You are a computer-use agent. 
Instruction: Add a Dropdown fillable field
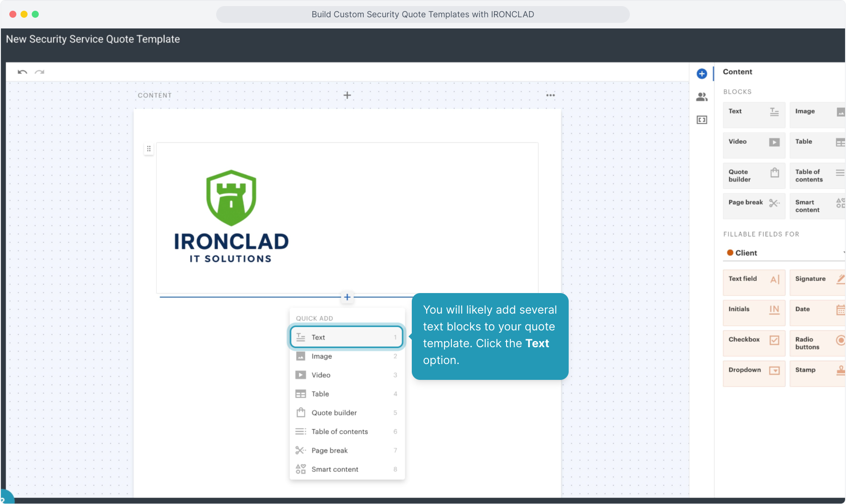coord(754,373)
